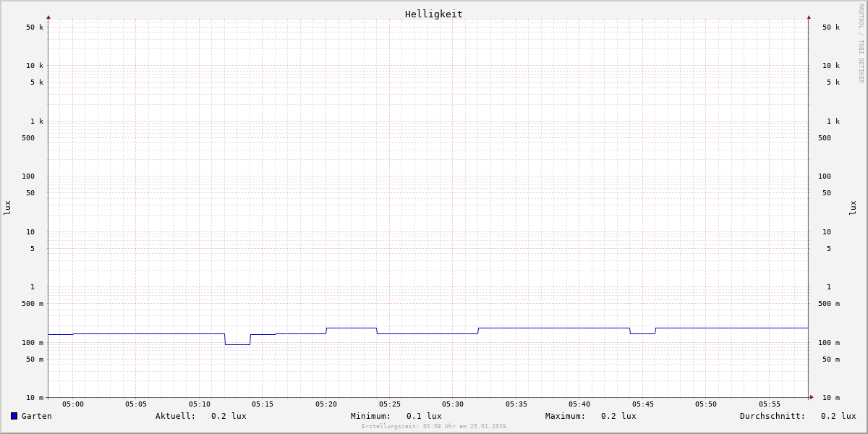The image size is (868, 434).
Task: Select the Garten legend label
Action: (37, 416)
